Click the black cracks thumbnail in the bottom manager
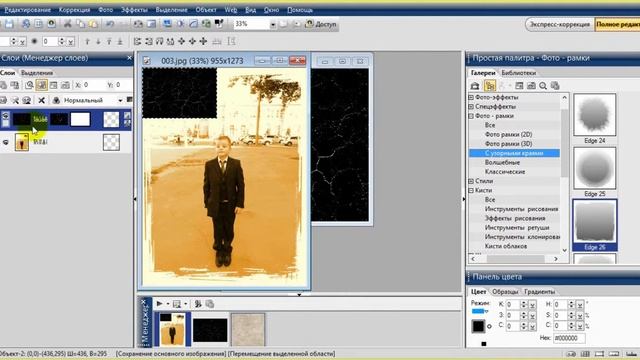This screenshot has height=360, width=640. coord(210,330)
